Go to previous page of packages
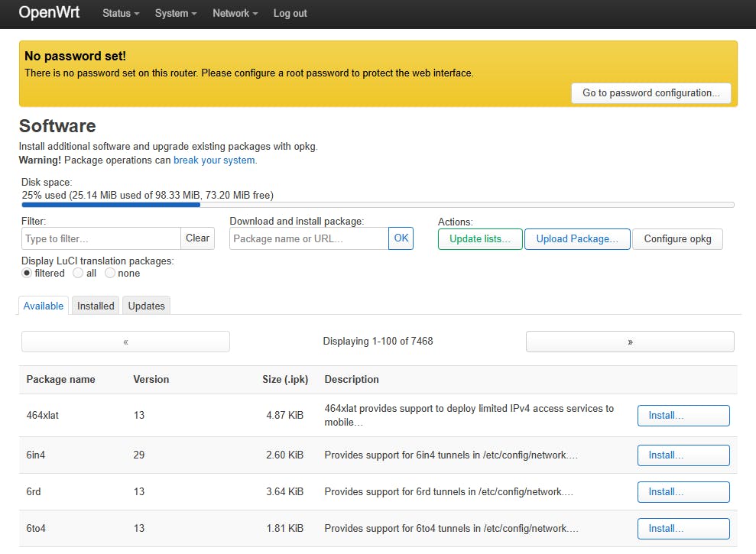 coord(125,342)
